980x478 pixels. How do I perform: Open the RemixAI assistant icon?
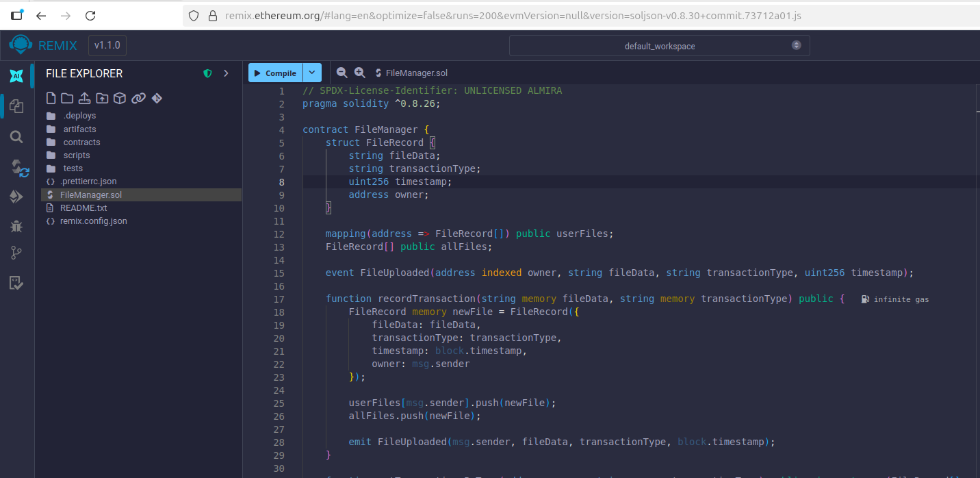pyautogui.click(x=16, y=76)
